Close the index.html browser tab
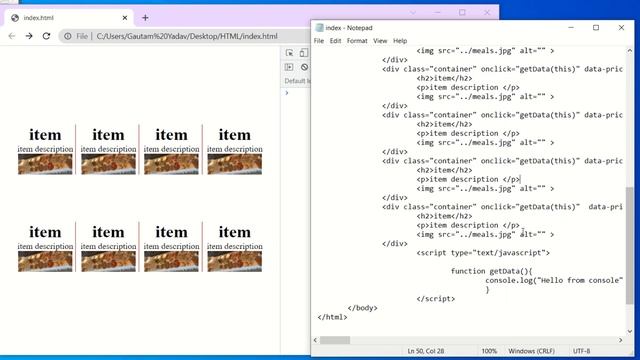Image resolution: width=640 pixels, height=360 pixels. (x=125, y=18)
